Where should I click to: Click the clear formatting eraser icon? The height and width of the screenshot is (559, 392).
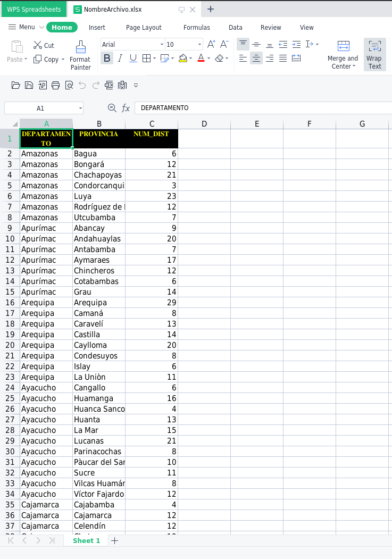219,59
